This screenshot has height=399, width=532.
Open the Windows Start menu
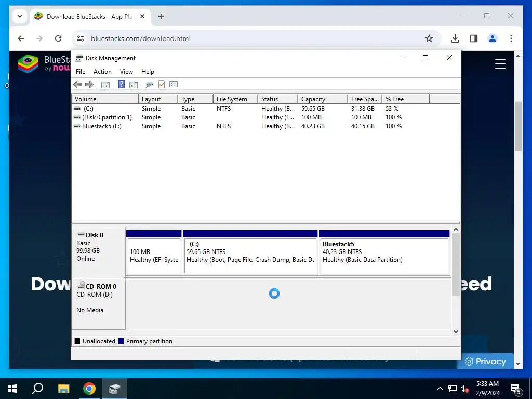click(12, 389)
